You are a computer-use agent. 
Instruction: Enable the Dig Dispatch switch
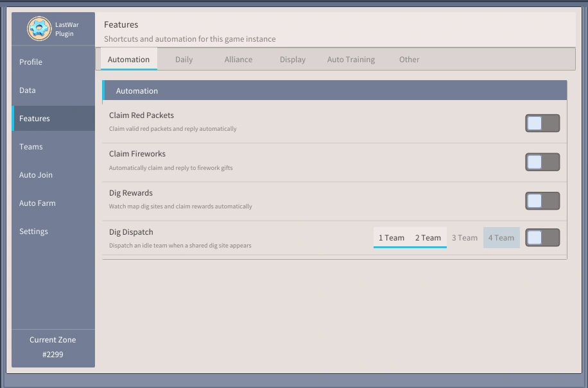542,238
